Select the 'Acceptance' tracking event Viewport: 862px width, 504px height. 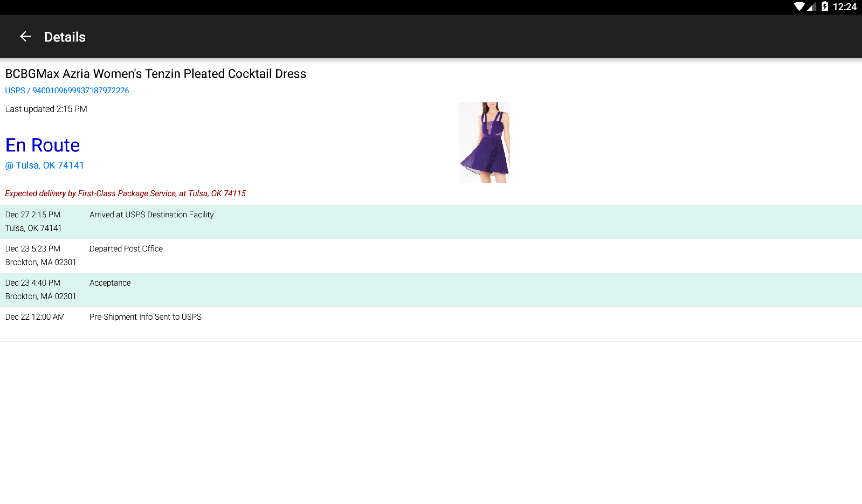(x=110, y=283)
